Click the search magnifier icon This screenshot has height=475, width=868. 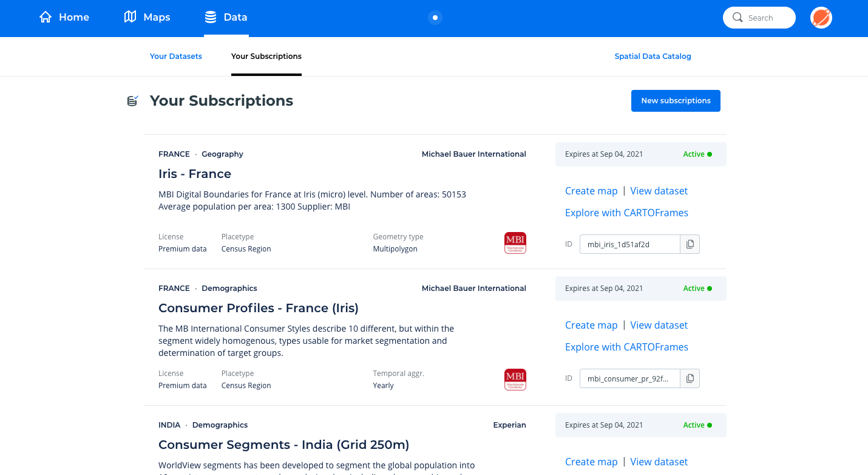point(737,18)
